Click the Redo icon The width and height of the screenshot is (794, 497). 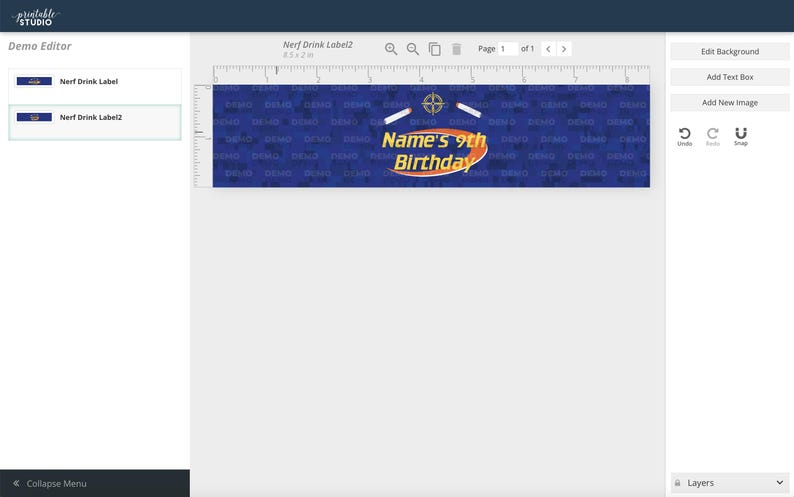712,137
